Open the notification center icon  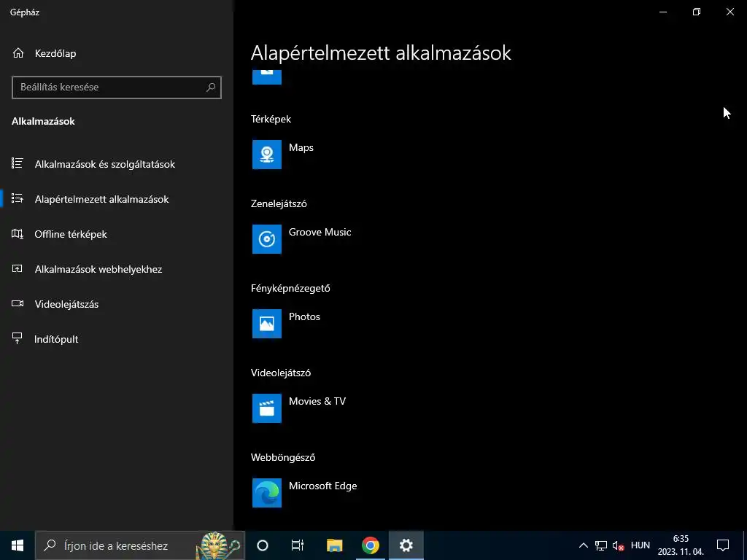[x=723, y=545]
